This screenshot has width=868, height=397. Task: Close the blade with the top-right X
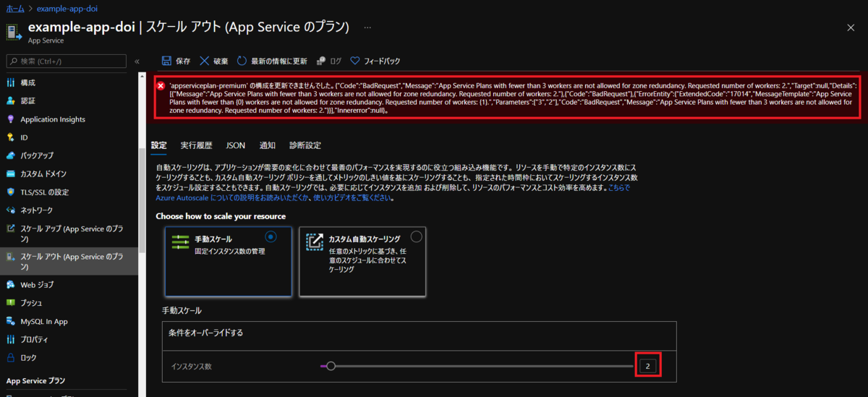pos(851,27)
